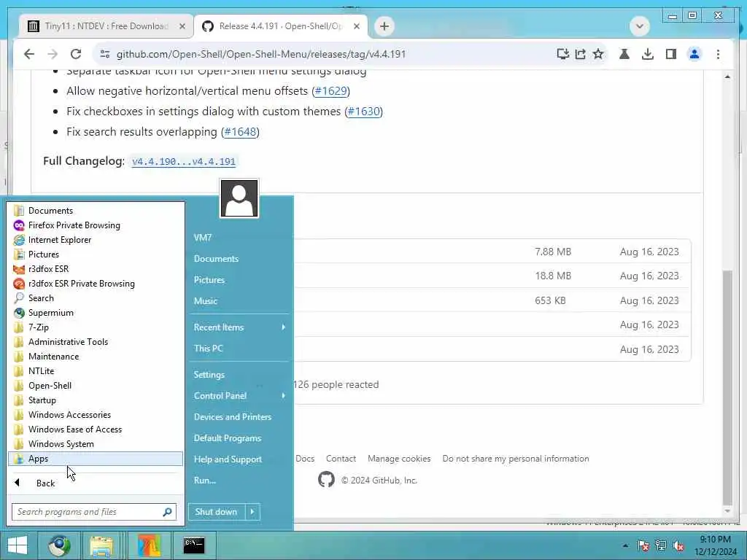Viewport: 747px width, 560px height.
Task: Open the browser downloads icon
Action: coord(648,54)
